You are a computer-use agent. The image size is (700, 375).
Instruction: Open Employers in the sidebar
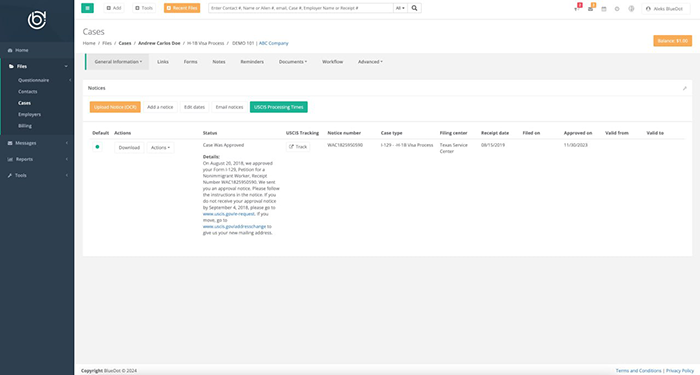click(x=29, y=115)
